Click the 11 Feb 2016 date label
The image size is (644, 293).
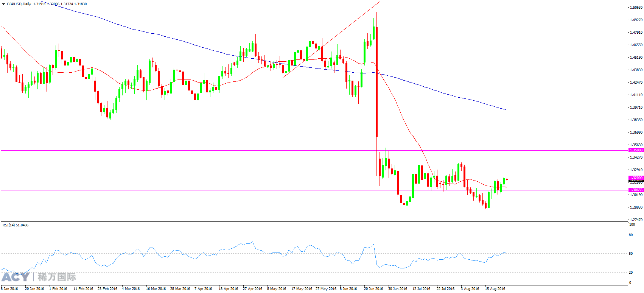click(83, 288)
